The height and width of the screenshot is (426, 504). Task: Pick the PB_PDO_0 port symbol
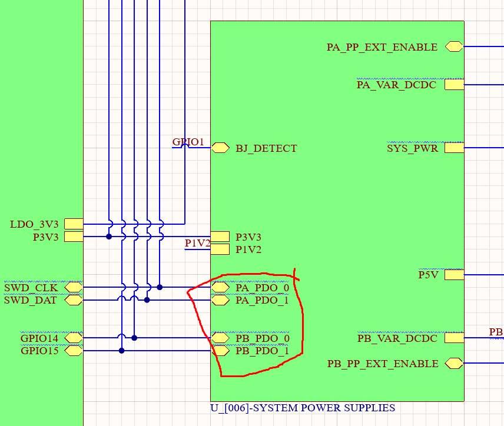(220, 338)
